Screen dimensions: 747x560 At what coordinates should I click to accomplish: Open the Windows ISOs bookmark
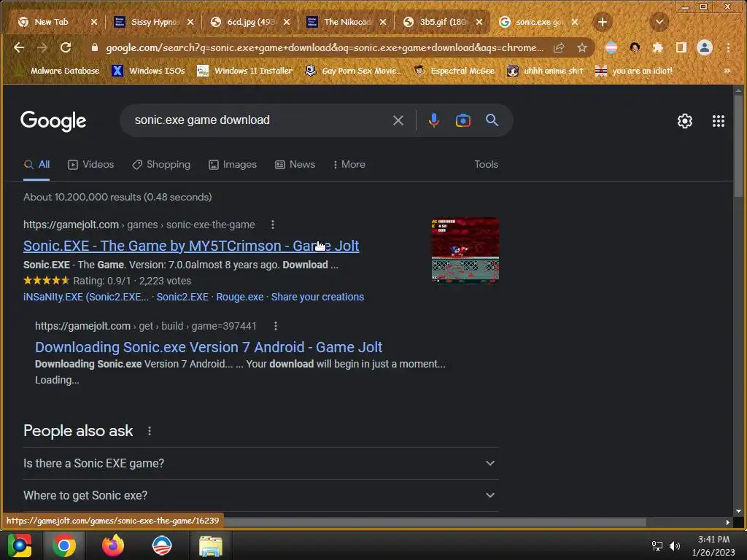pyautogui.click(x=148, y=71)
